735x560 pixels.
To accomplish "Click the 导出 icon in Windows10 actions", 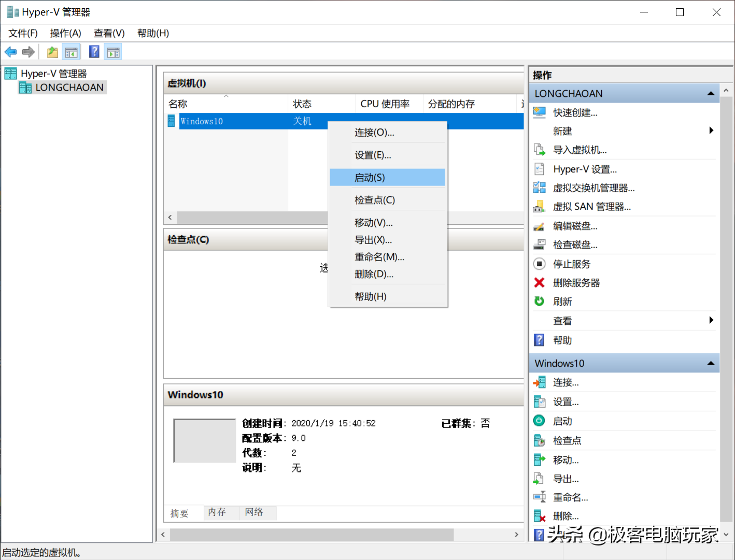I will 540,478.
